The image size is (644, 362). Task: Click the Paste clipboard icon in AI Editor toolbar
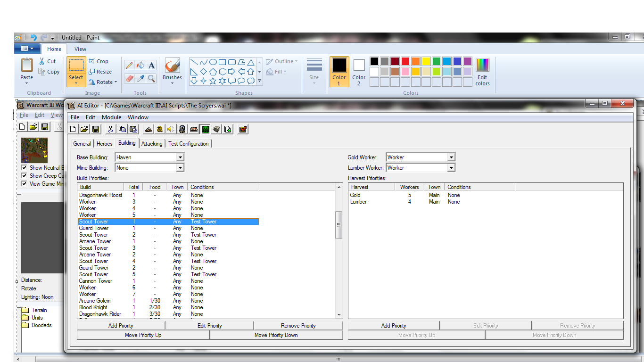[133, 129]
